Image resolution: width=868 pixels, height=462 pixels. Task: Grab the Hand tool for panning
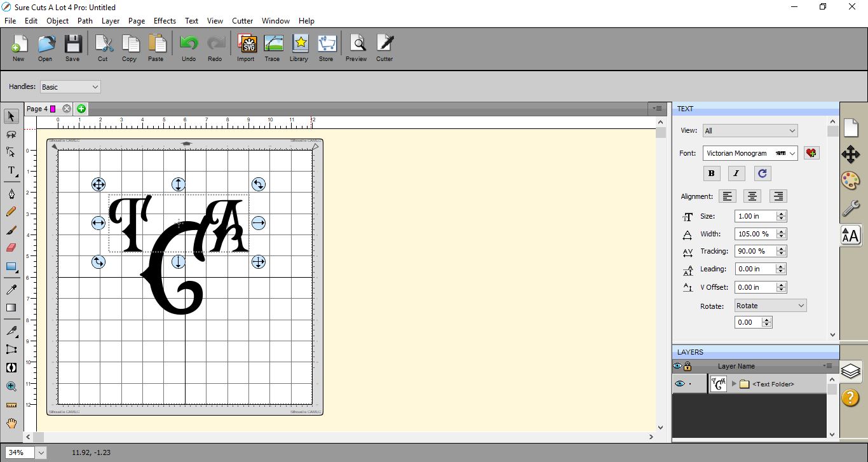(11, 423)
